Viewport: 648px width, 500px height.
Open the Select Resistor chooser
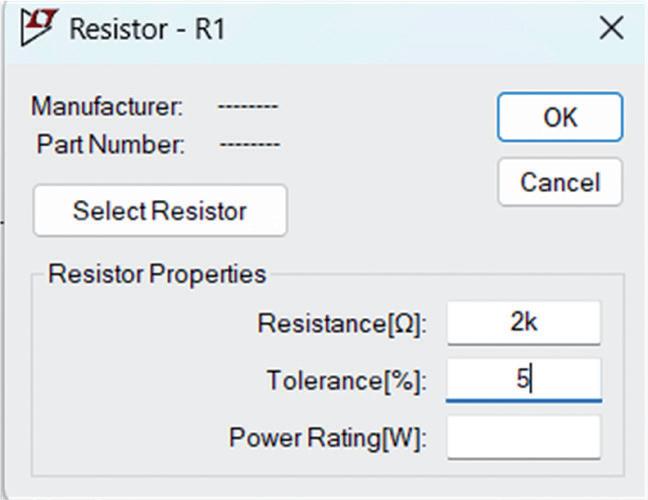(160, 211)
